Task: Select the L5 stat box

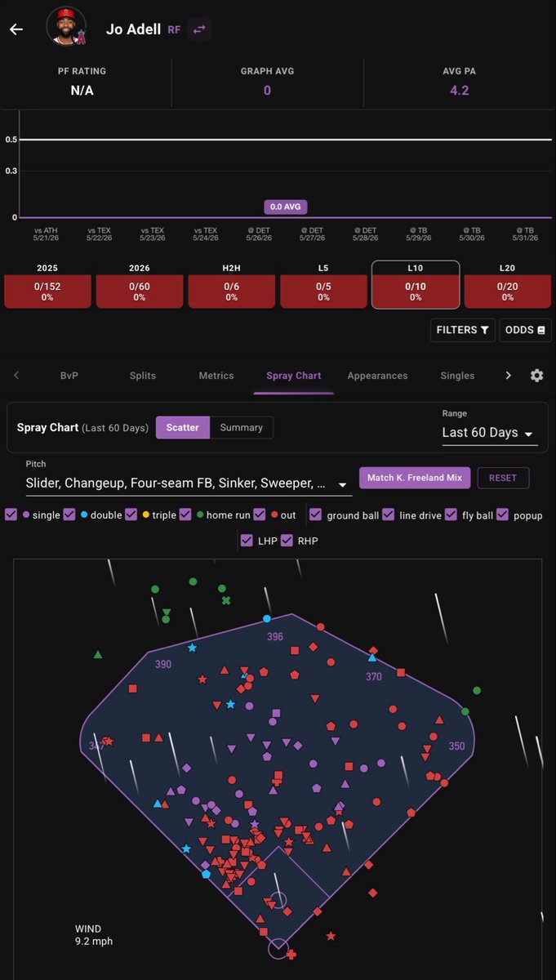Action: pos(323,285)
